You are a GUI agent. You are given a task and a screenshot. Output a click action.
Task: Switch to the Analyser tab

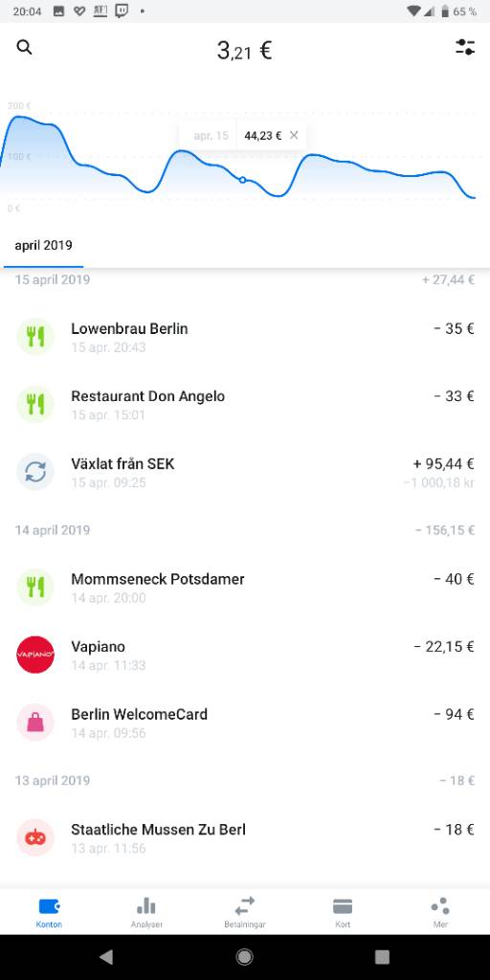[x=146, y=912]
